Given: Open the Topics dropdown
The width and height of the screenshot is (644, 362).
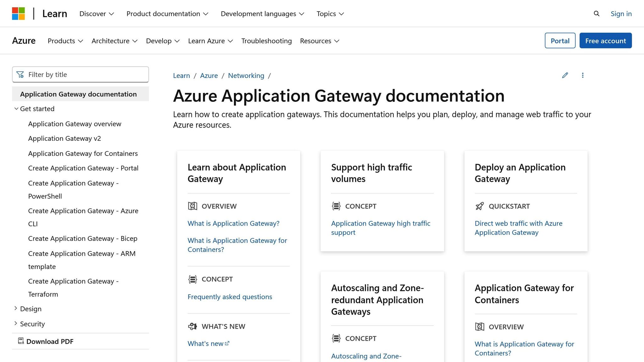Looking at the screenshot, I should coord(330,14).
